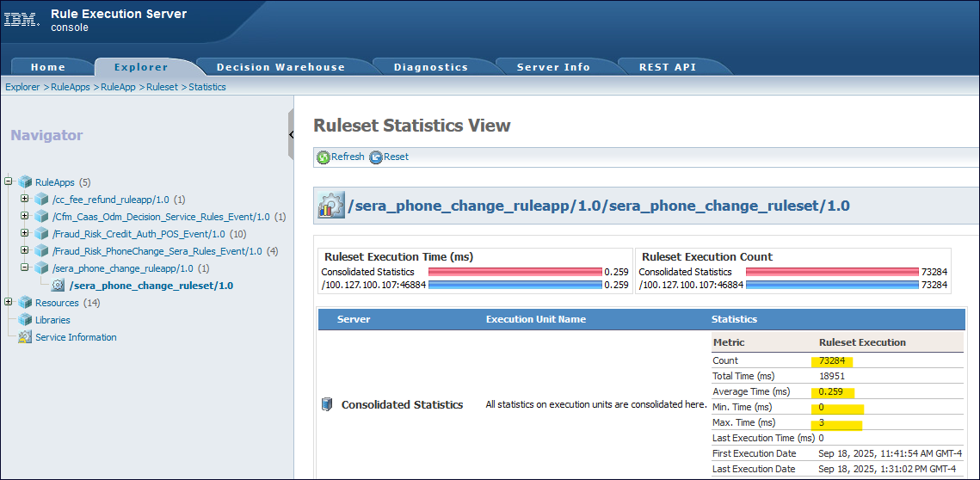Switch to the Decision Warehouse tab

(280, 67)
